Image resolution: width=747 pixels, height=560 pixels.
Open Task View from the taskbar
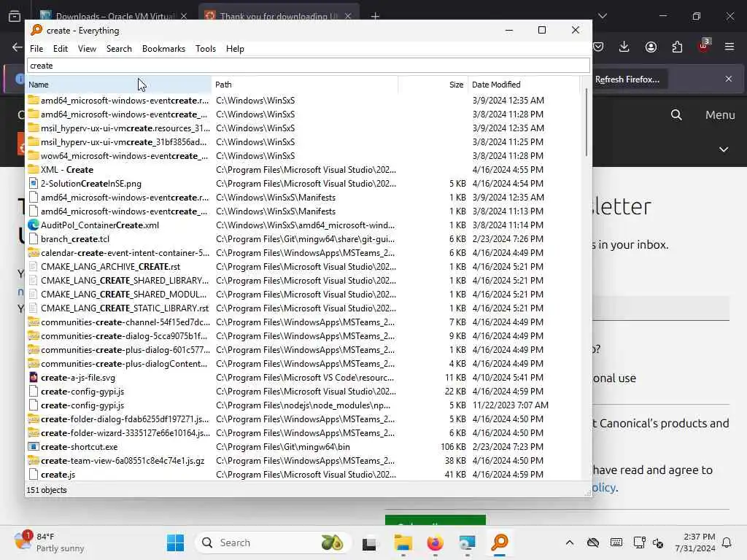pyautogui.click(x=369, y=542)
